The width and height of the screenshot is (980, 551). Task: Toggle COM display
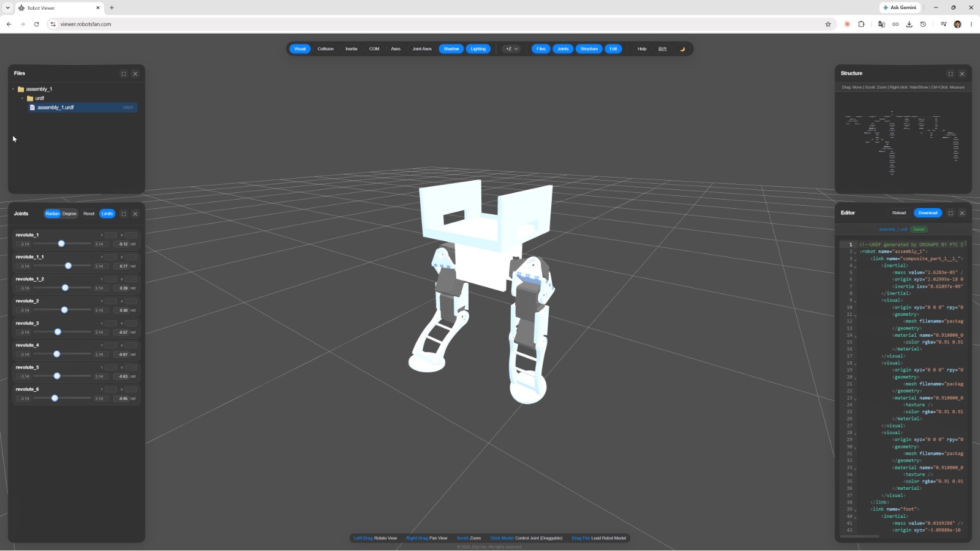tap(374, 49)
